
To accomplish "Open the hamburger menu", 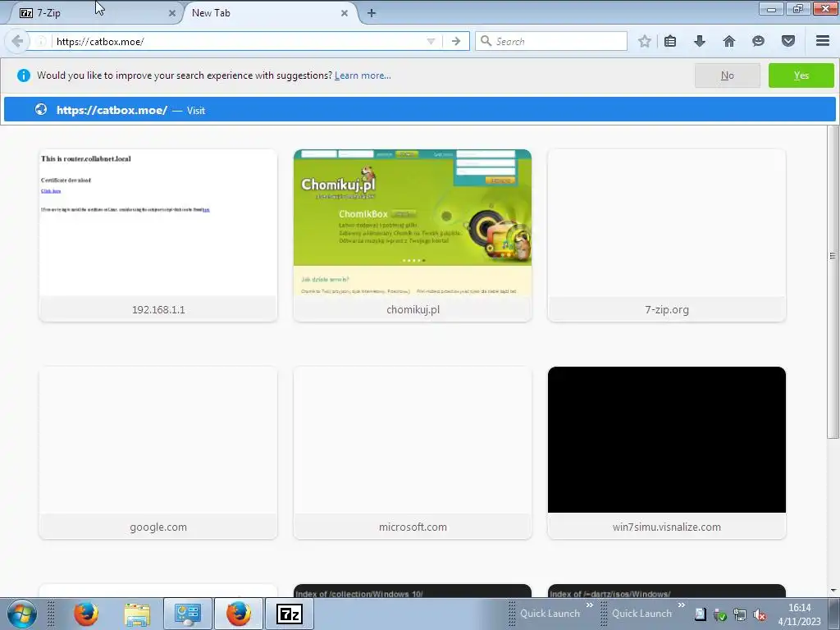I will [823, 41].
